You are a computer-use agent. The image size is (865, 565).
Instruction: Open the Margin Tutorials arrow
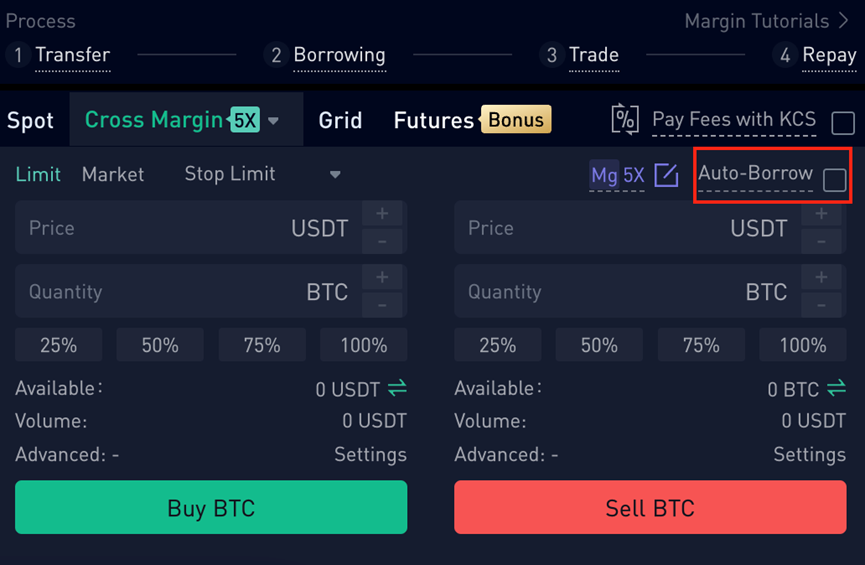(x=843, y=20)
